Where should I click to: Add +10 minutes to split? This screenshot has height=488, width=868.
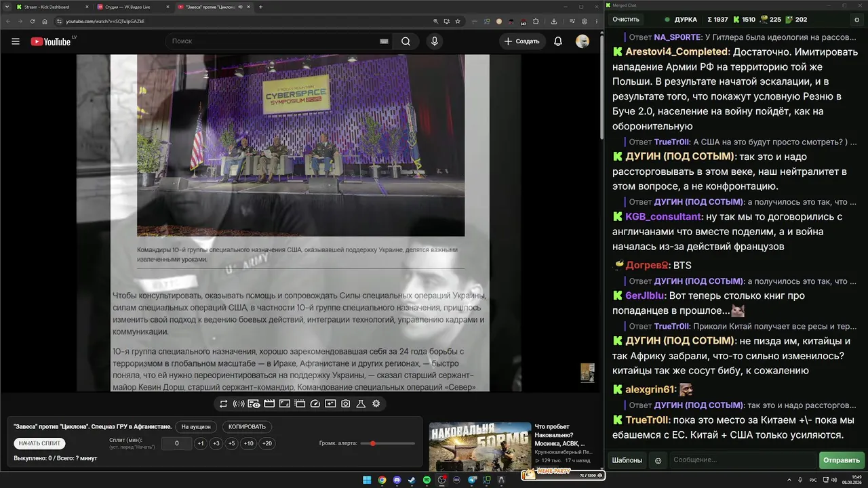[x=249, y=443]
